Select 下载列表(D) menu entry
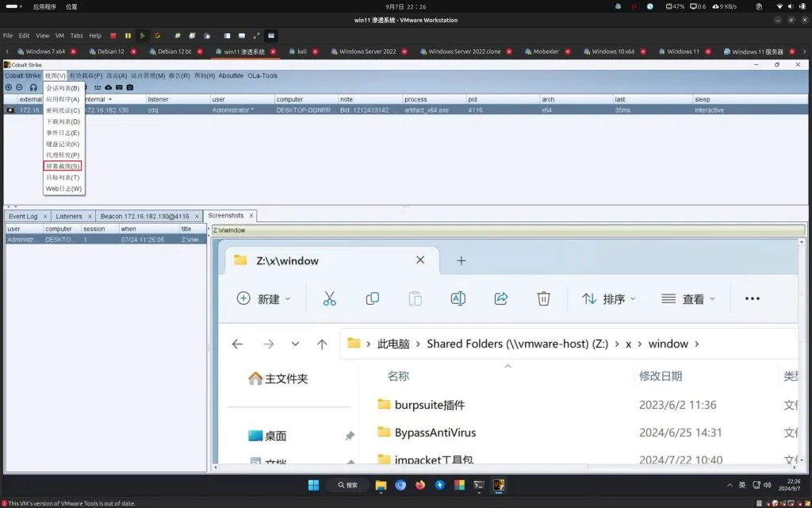Viewport: 812px width, 508px height. pos(63,121)
